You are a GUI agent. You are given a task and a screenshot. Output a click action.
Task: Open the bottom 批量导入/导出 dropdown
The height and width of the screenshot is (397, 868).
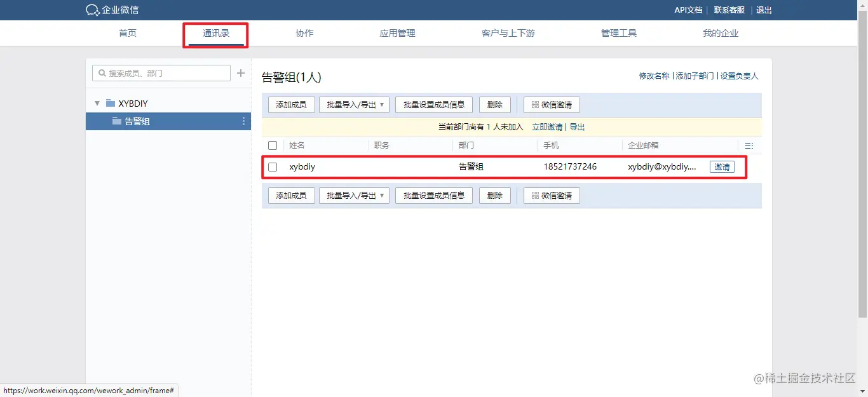[354, 196]
